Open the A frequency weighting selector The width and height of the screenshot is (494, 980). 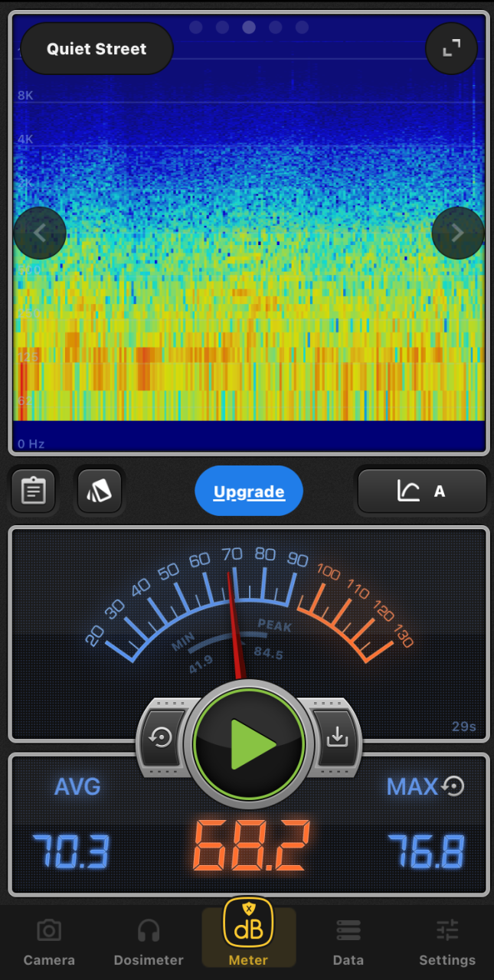click(422, 491)
